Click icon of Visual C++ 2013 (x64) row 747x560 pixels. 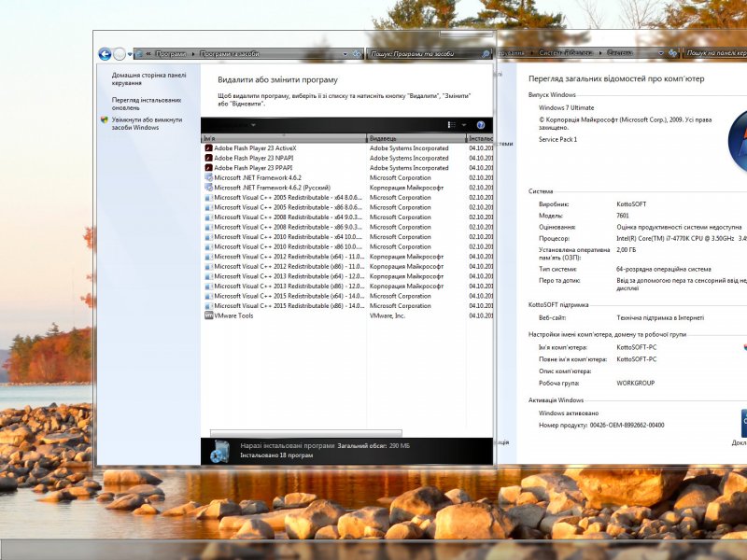pyautogui.click(x=208, y=276)
